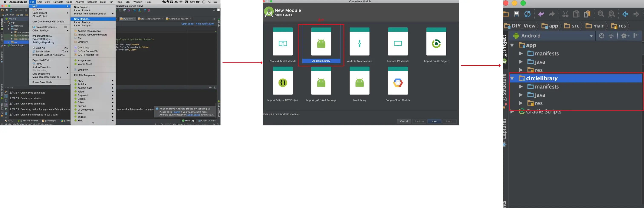
Task: Toggle Power Save Mode in File menu
Action: pos(42,82)
